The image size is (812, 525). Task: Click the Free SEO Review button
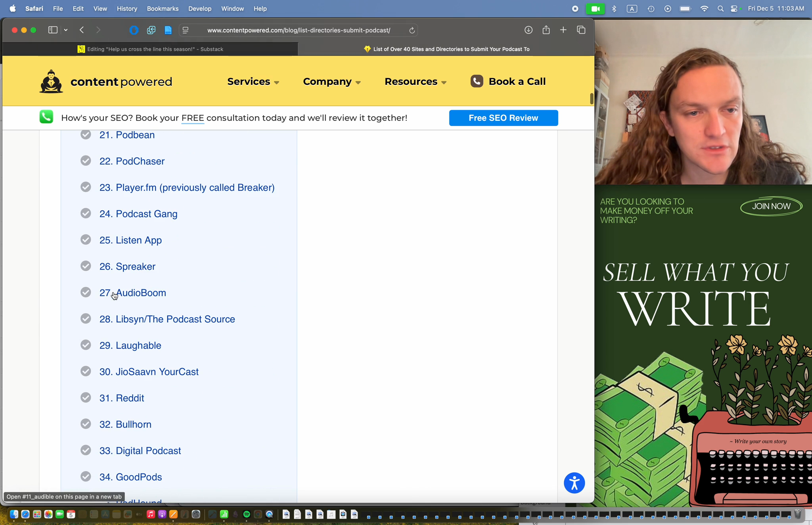[504, 118]
